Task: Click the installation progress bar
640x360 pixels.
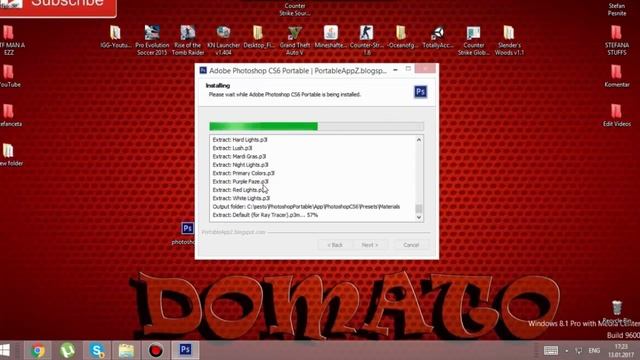Action: pyautogui.click(x=316, y=127)
